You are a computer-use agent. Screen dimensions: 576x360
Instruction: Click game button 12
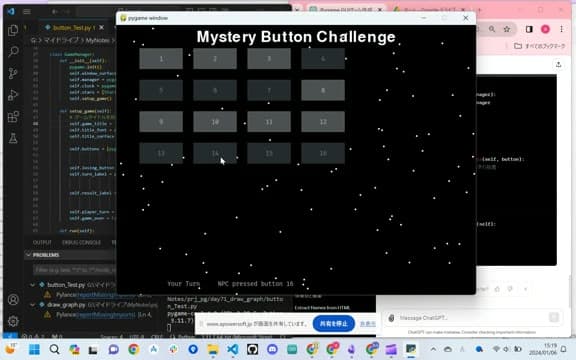323,122
